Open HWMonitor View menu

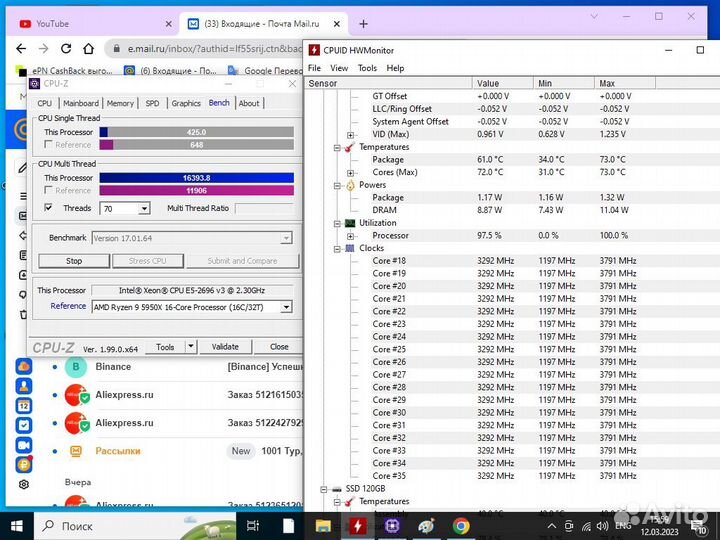pyautogui.click(x=339, y=68)
